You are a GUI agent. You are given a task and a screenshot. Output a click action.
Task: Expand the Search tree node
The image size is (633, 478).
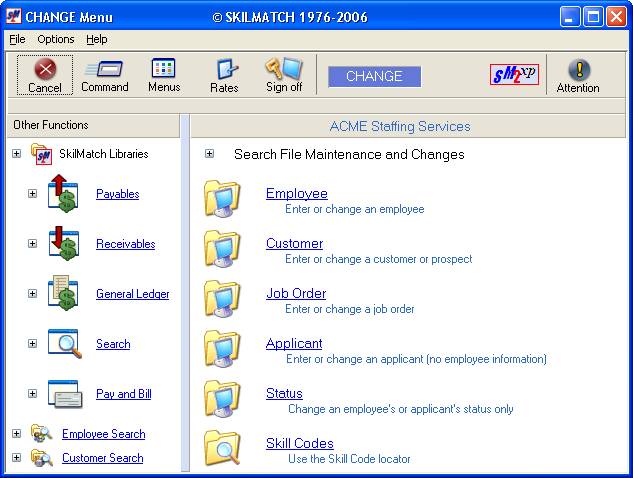pos(33,344)
